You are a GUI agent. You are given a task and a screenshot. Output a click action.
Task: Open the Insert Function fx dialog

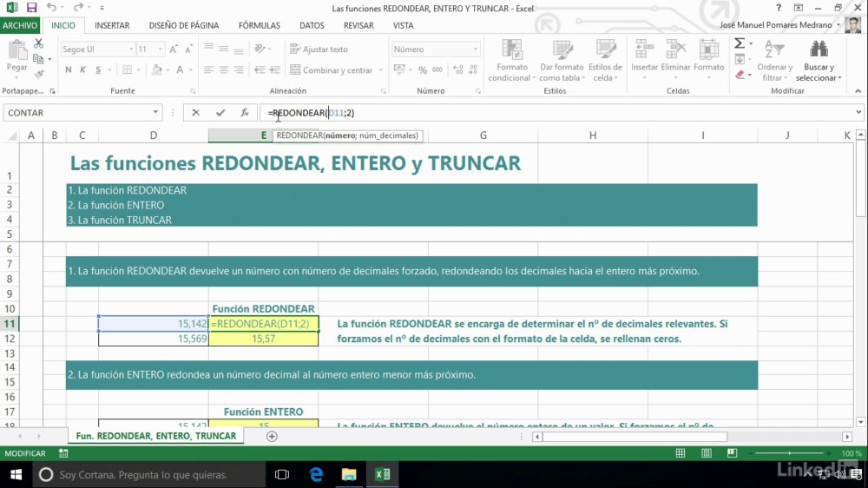(x=244, y=112)
